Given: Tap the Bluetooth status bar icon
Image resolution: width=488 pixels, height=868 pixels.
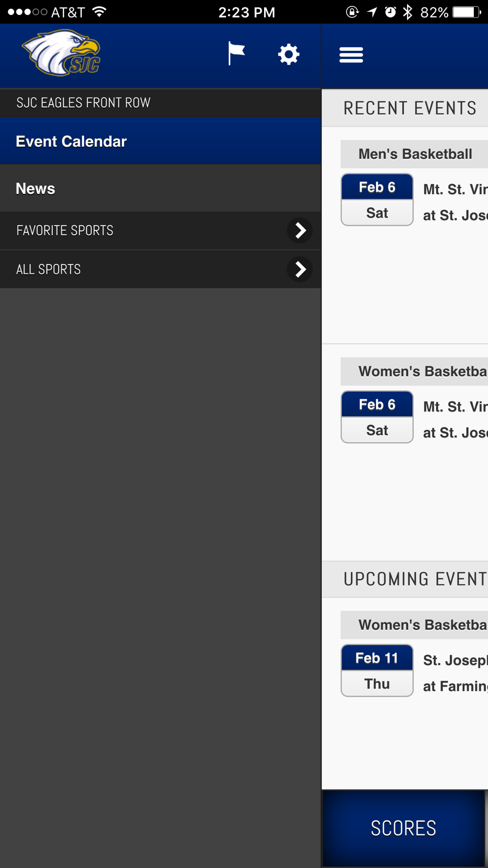Looking at the screenshot, I should 407,12.
